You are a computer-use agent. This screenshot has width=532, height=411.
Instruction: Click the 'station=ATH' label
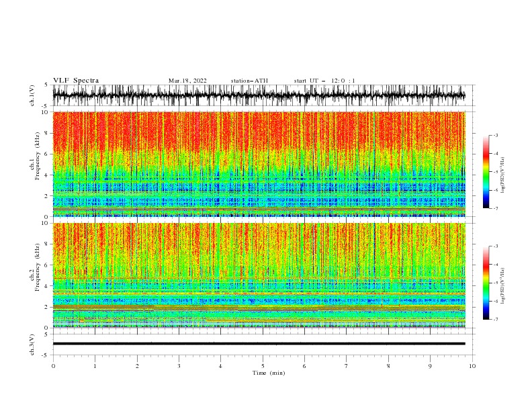click(249, 81)
